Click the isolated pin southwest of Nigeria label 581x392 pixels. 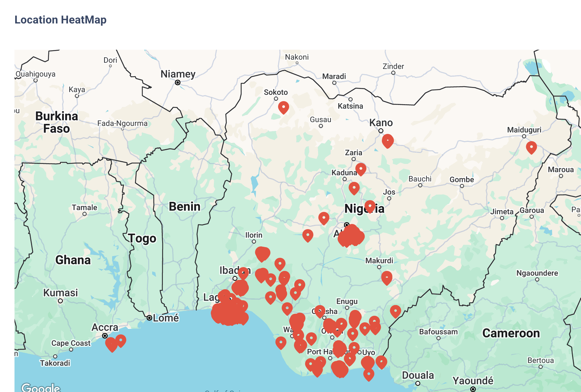[x=324, y=218]
